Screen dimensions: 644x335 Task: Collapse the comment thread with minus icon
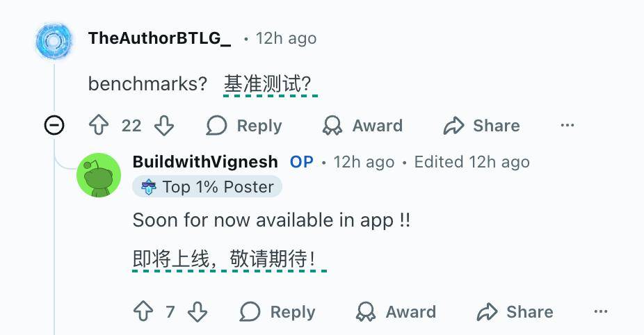point(54,125)
